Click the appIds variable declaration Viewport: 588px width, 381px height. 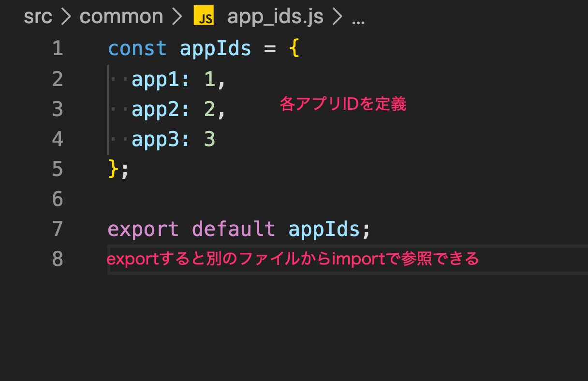[216, 49]
